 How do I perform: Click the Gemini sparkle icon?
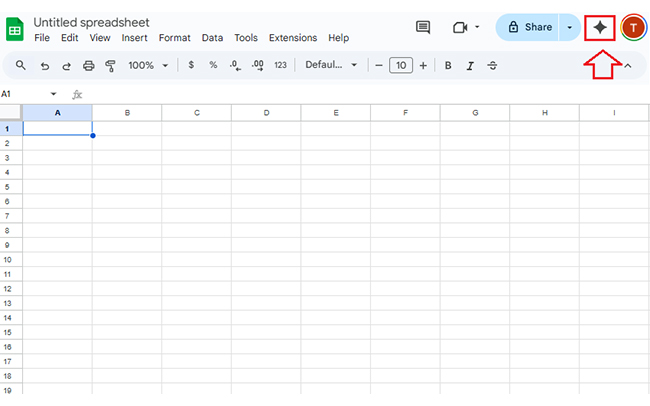click(599, 28)
